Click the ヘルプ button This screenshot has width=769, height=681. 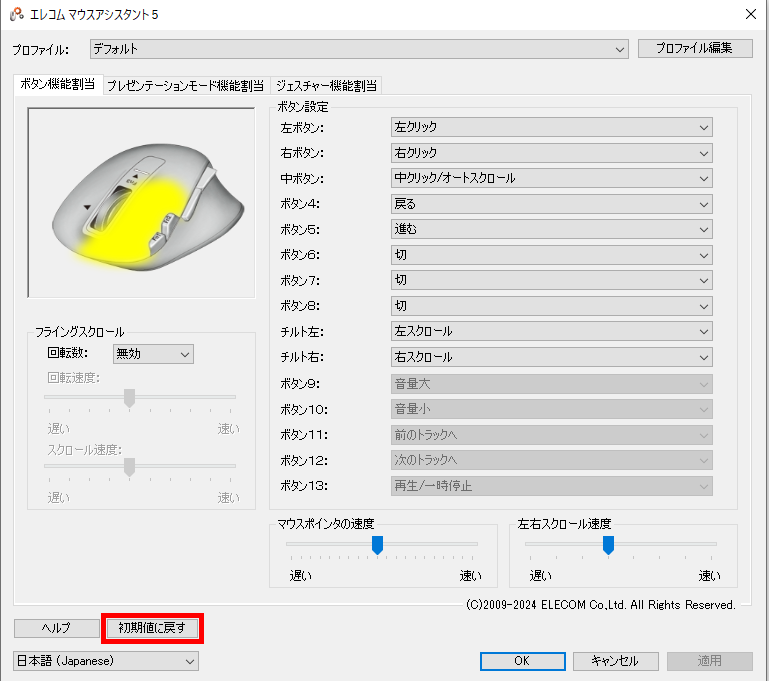(56, 628)
